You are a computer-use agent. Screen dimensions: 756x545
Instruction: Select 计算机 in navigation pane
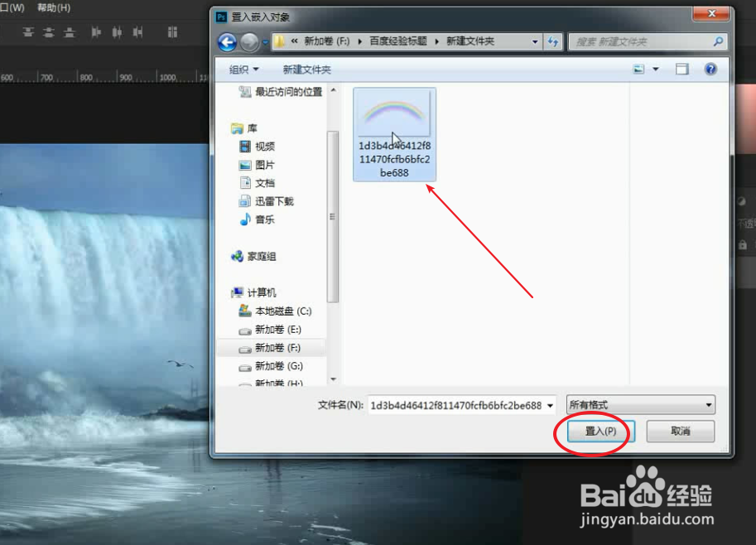253,292
